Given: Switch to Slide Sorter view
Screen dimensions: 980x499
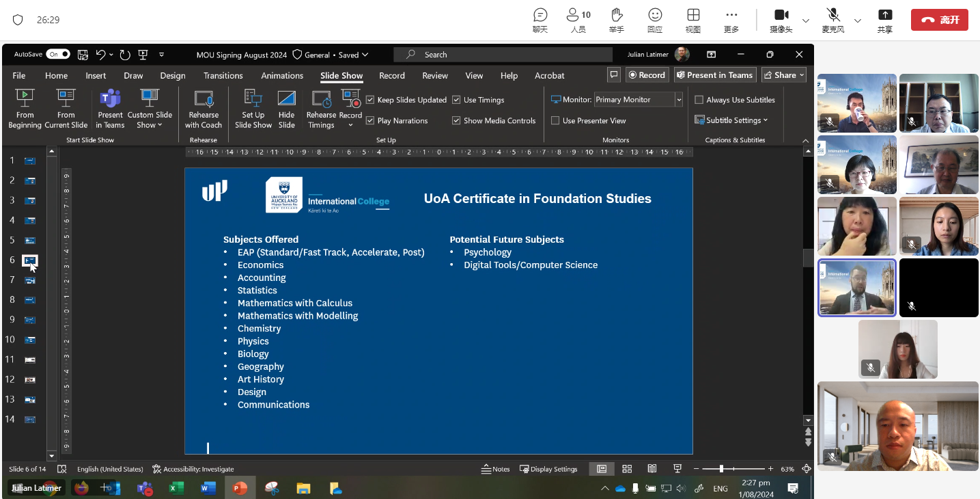Looking at the screenshot, I should (x=627, y=469).
